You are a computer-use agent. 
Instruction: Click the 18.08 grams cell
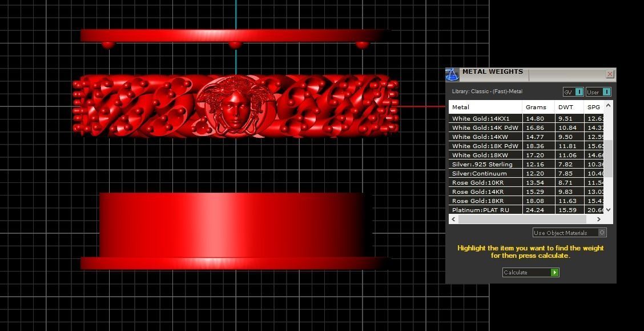click(538, 201)
